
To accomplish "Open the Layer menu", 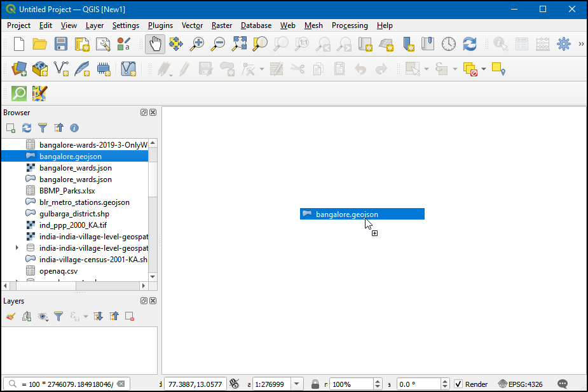I will [95, 25].
